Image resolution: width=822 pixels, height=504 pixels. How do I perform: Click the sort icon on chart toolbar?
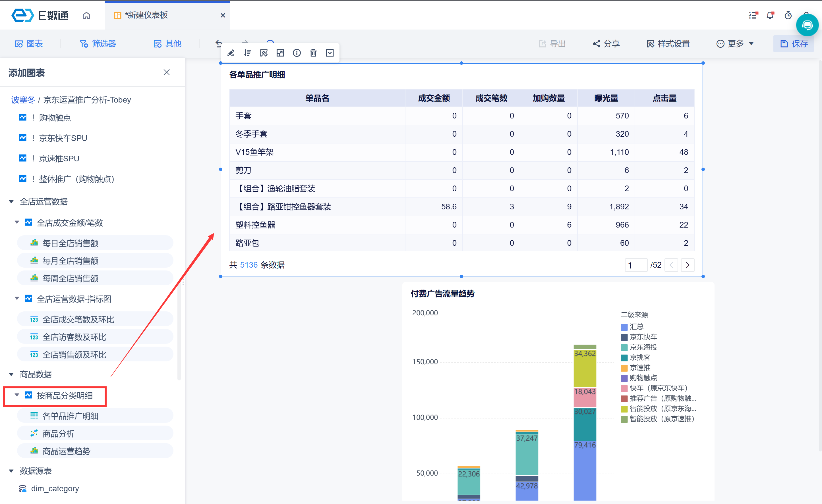point(247,53)
